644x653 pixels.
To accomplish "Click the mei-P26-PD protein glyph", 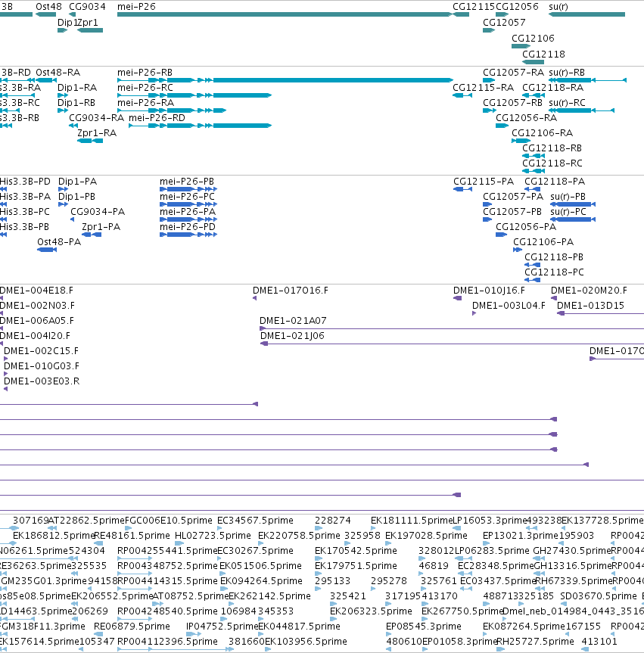I will [x=188, y=235].
